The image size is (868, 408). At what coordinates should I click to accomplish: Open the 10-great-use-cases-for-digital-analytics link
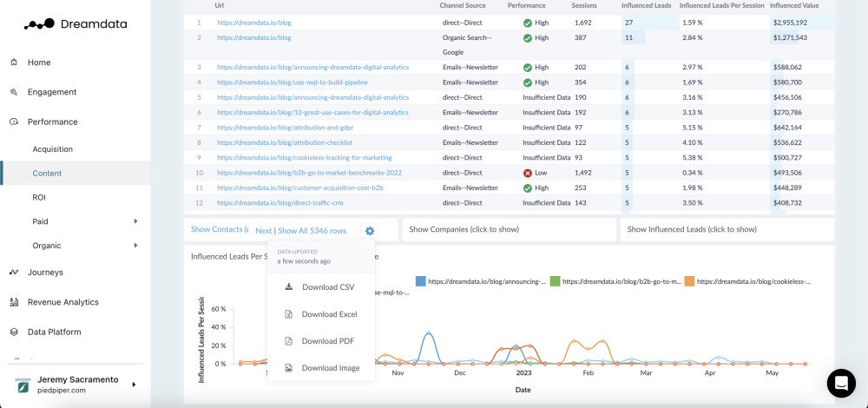point(312,112)
